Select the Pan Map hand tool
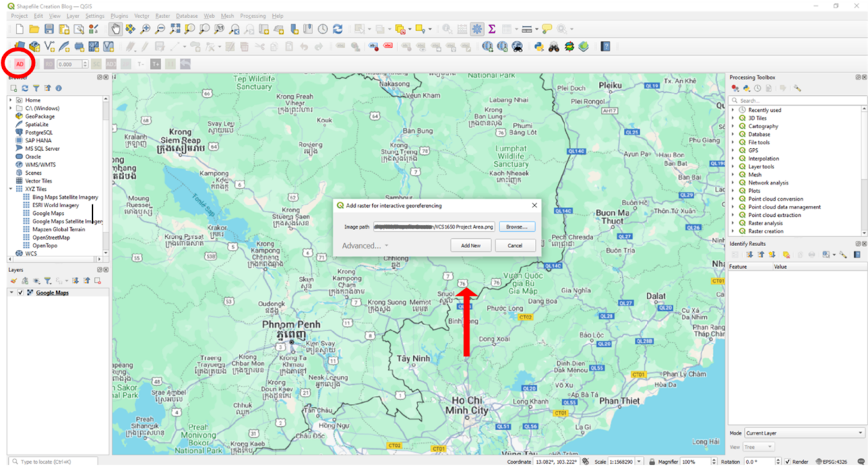868x467 pixels. (115, 29)
